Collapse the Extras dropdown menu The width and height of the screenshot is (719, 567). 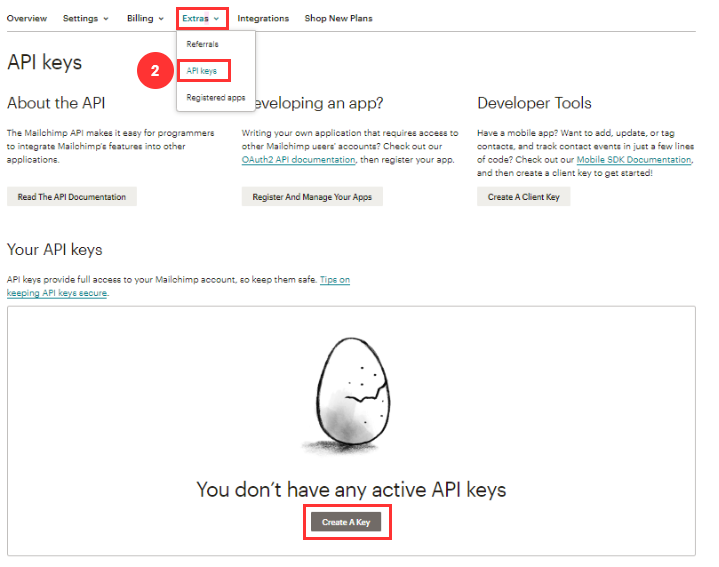pyautogui.click(x=201, y=18)
